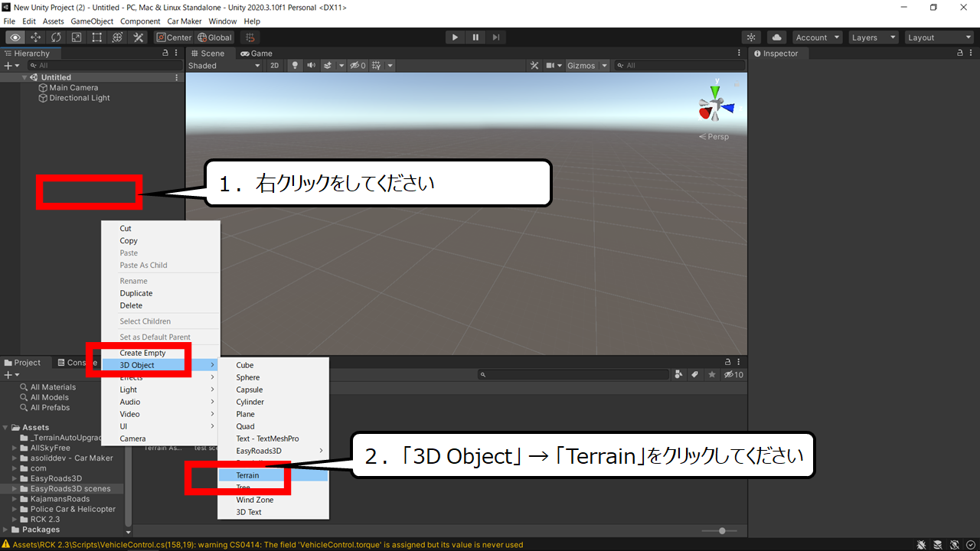Toggle scene effects (skybox, fog)

click(x=328, y=66)
